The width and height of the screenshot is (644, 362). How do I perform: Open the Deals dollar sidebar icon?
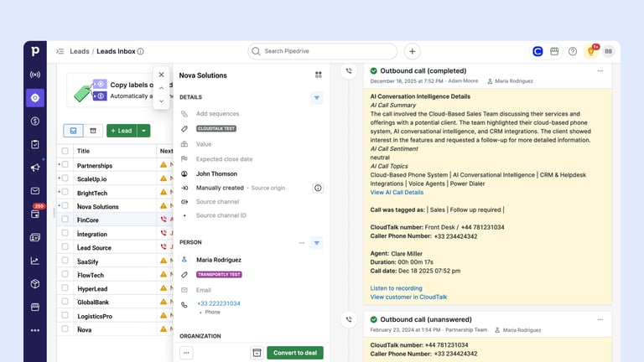pyautogui.click(x=35, y=121)
